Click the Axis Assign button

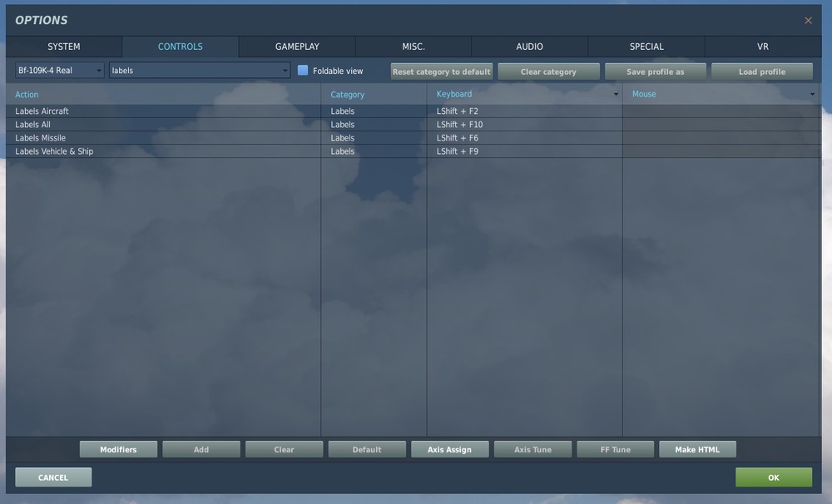[449, 449]
